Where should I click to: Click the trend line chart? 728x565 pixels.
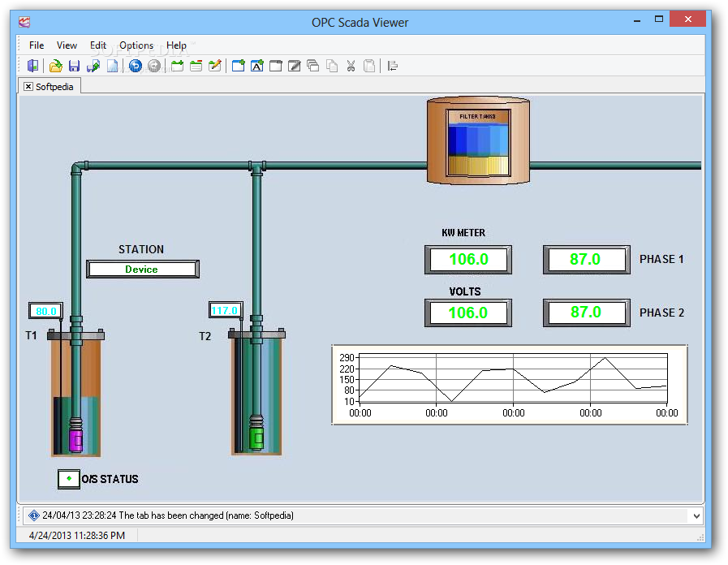pyautogui.click(x=510, y=385)
